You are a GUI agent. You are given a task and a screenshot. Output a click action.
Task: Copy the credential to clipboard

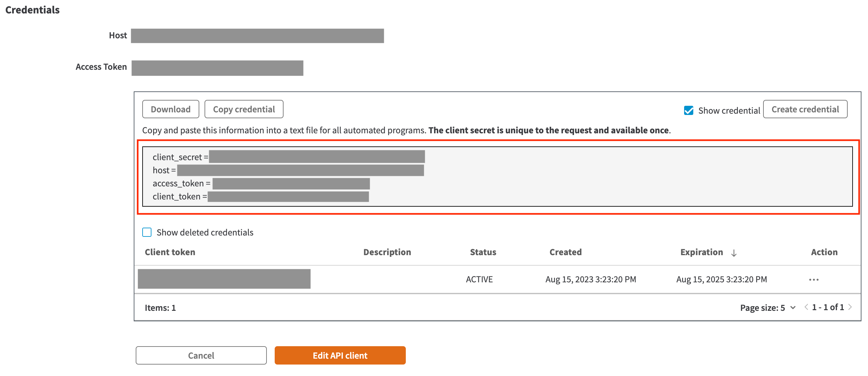244,109
